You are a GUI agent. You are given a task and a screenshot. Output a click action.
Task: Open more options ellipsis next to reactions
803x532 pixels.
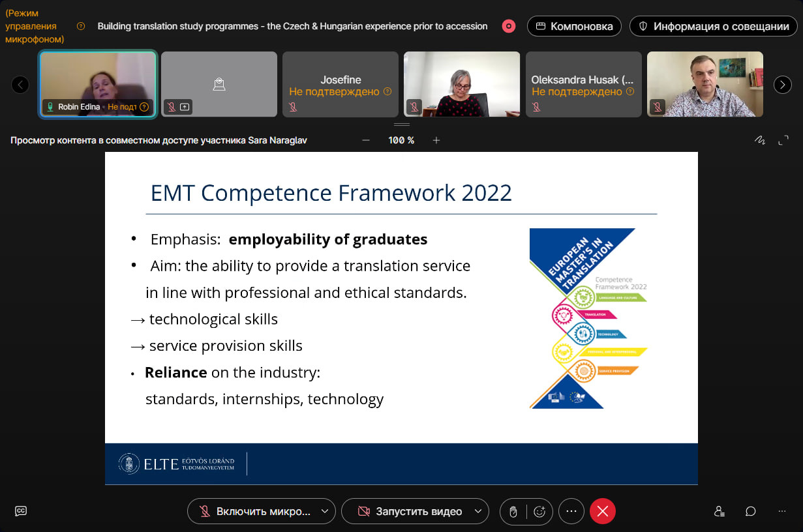tap(571, 511)
